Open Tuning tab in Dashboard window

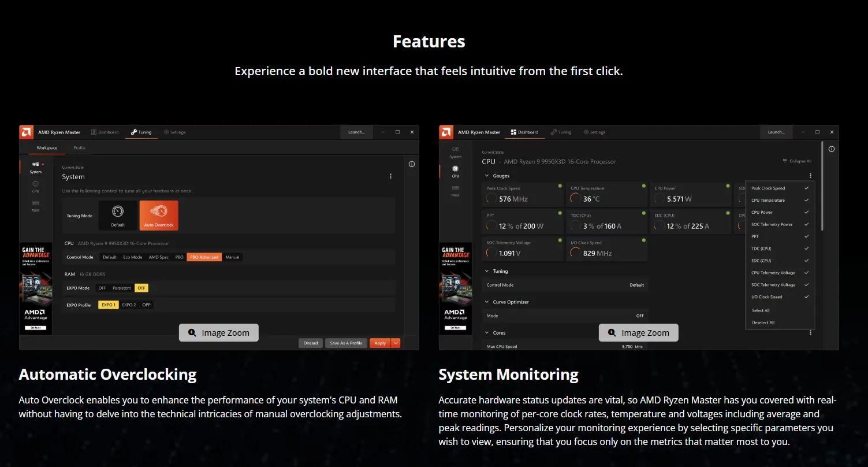pos(561,132)
